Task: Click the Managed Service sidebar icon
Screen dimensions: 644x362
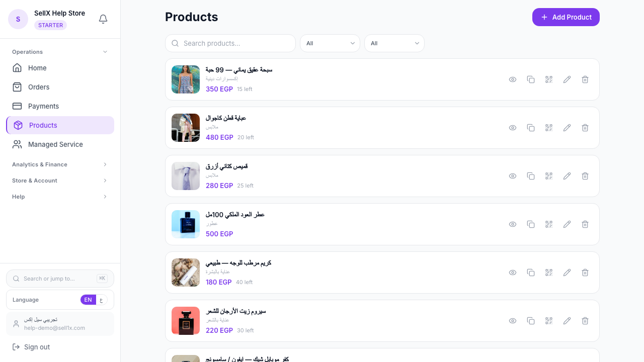Action: tap(18, 144)
